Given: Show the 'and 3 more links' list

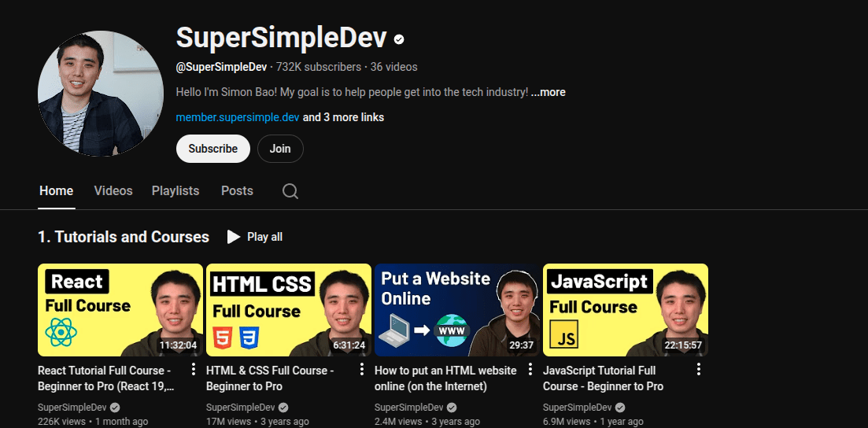Looking at the screenshot, I should [x=343, y=117].
